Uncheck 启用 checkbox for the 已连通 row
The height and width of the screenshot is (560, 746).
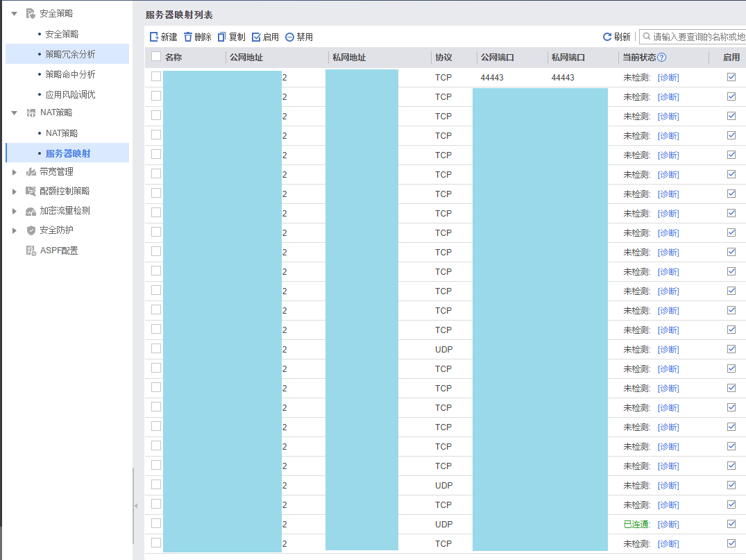(731, 524)
